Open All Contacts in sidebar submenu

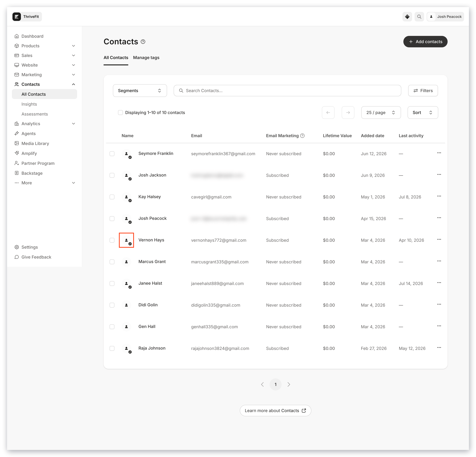coord(45,94)
